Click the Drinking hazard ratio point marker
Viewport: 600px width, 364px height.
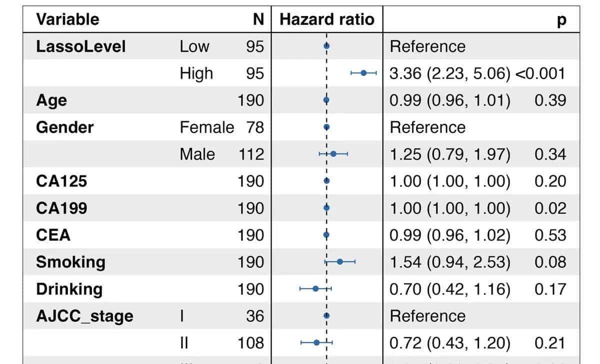(x=315, y=288)
